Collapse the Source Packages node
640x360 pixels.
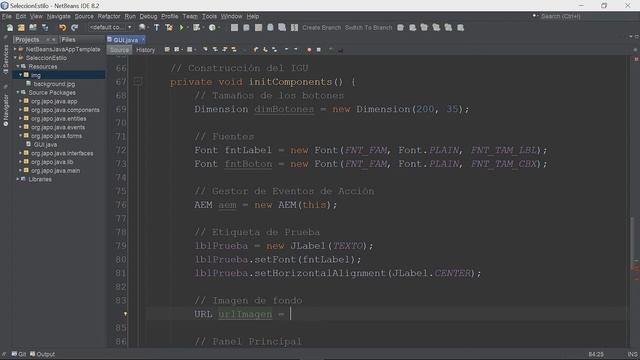pyautogui.click(x=18, y=93)
